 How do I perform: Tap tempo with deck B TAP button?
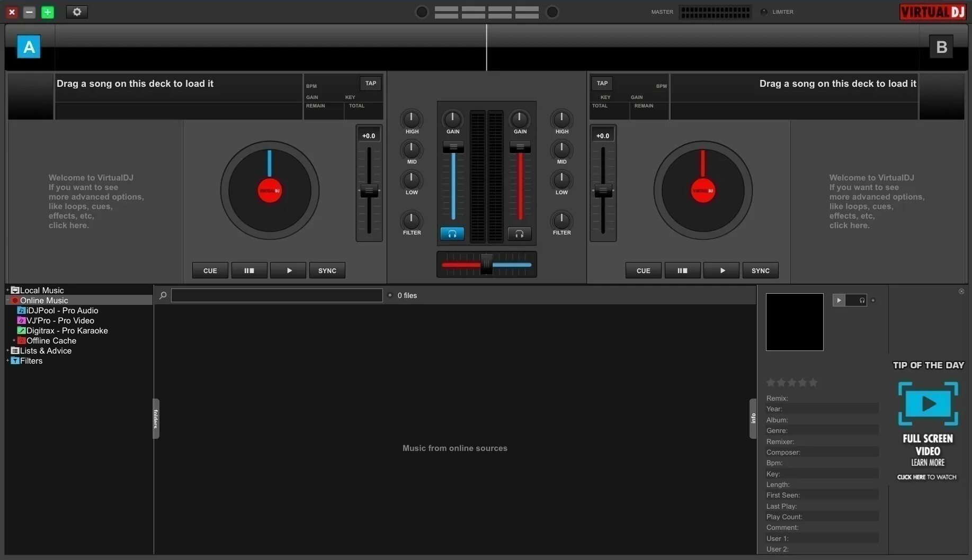click(x=602, y=83)
